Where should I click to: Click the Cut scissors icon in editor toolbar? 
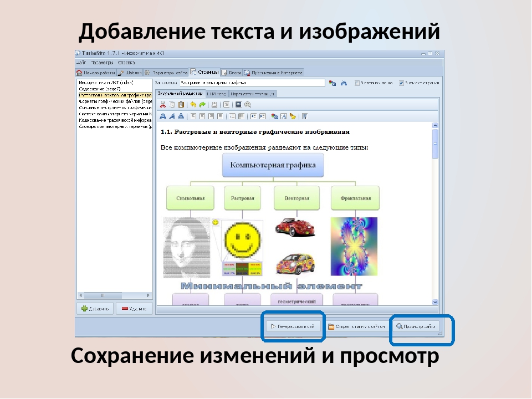163,104
